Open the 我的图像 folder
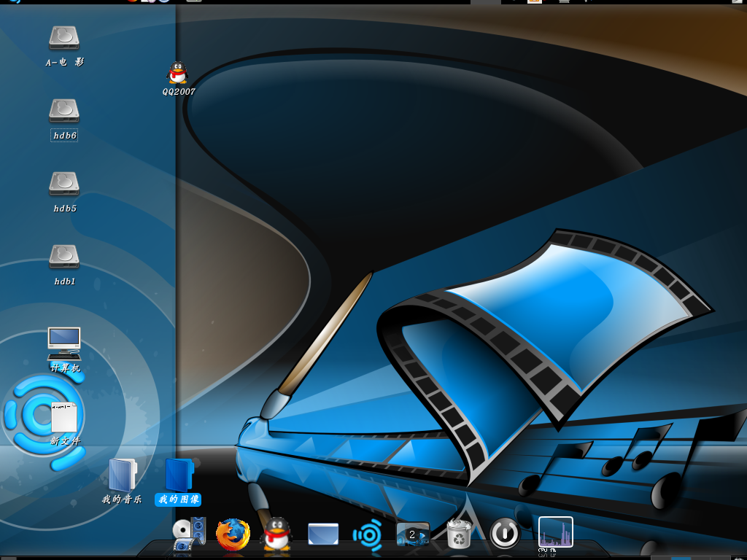 point(179,475)
